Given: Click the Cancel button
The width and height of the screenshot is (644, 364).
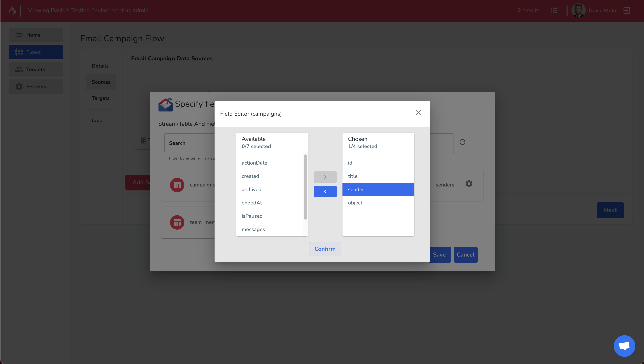Looking at the screenshot, I should coord(465,255).
